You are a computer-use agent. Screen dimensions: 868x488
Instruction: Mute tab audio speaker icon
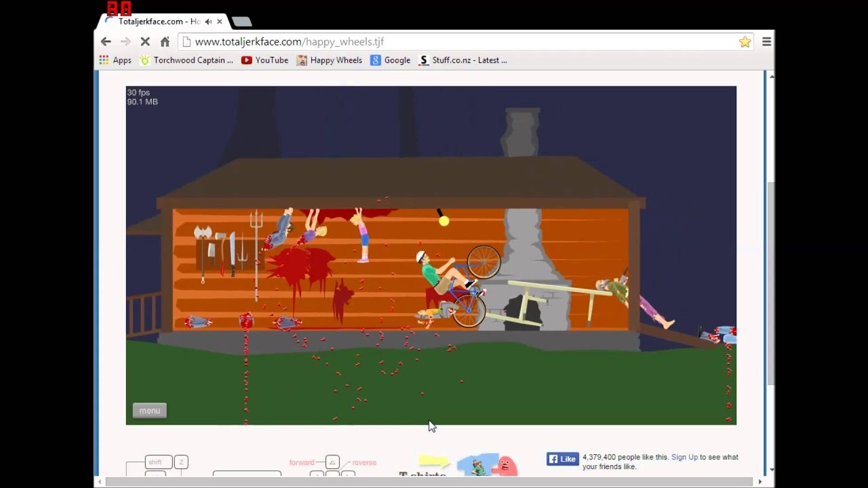tap(208, 22)
